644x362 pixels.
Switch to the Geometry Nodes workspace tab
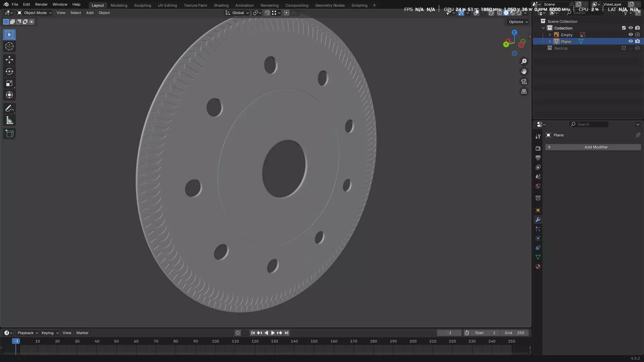click(x=330, y=5)
